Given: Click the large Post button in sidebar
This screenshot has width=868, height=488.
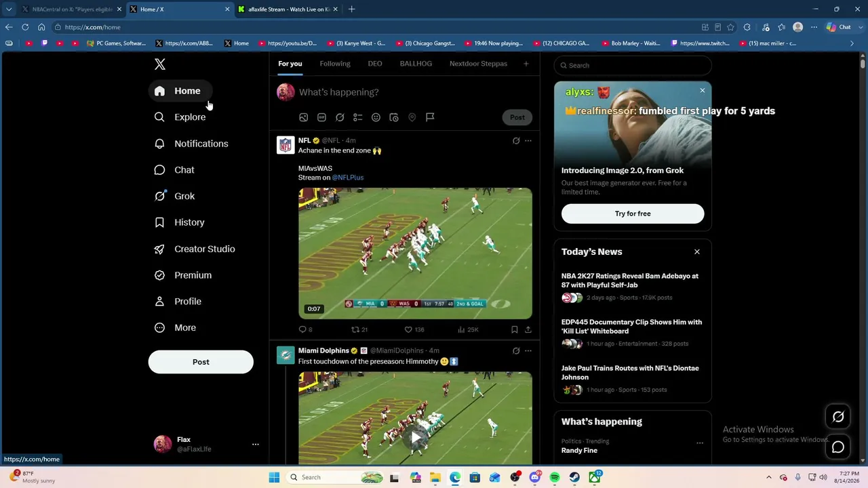Looking at the screenshot, I should (x=201, y=362).
